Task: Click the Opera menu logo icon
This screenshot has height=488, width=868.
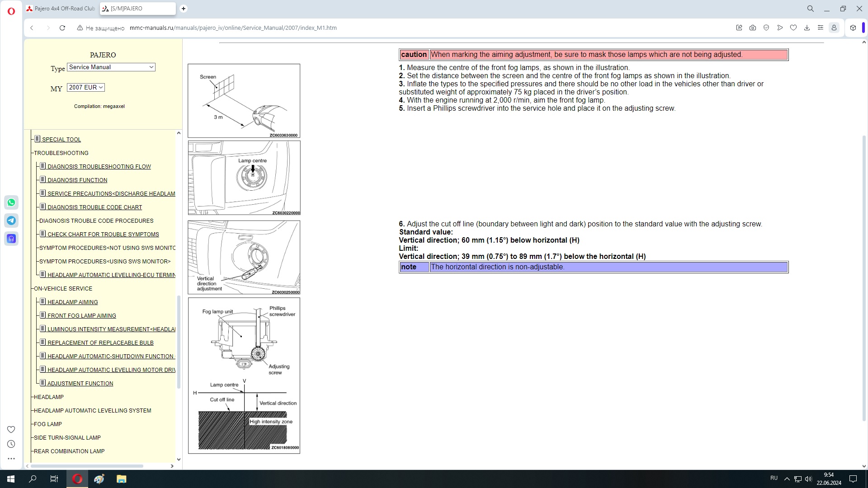Action: click(11, 11)
